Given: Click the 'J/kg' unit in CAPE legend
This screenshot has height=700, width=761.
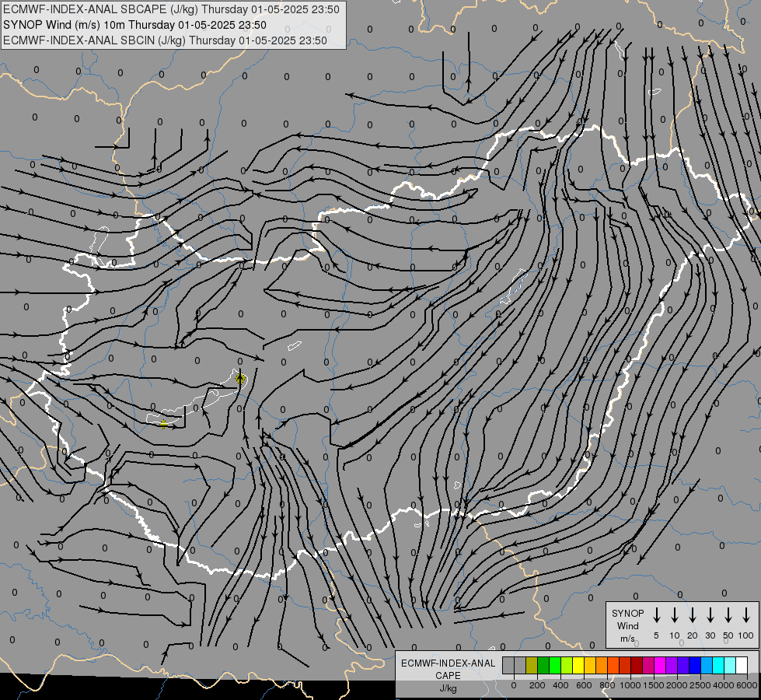Looking at the screenshot, I should (x=448, y=688).
